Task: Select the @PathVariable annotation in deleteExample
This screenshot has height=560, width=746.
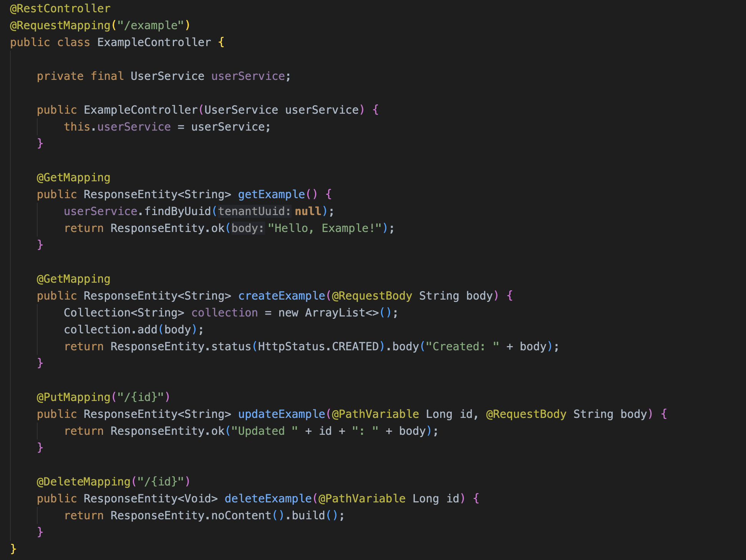Action: point(362,498)
